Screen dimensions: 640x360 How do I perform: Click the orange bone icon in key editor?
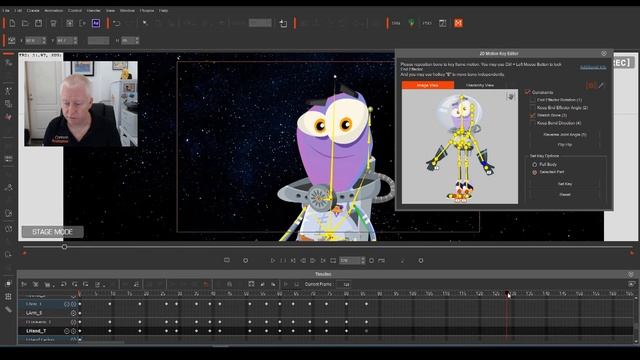590,85
